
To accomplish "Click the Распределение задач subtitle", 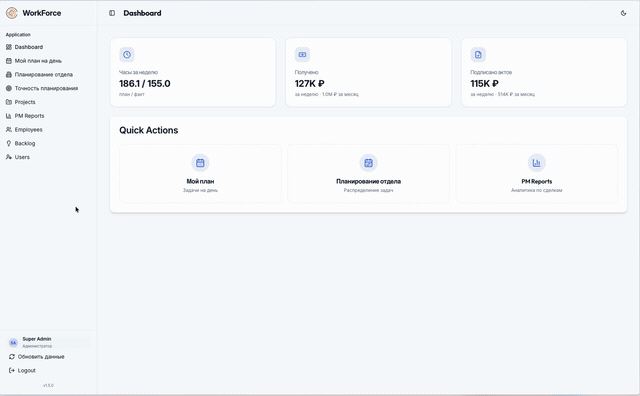I will coord(368,190).
